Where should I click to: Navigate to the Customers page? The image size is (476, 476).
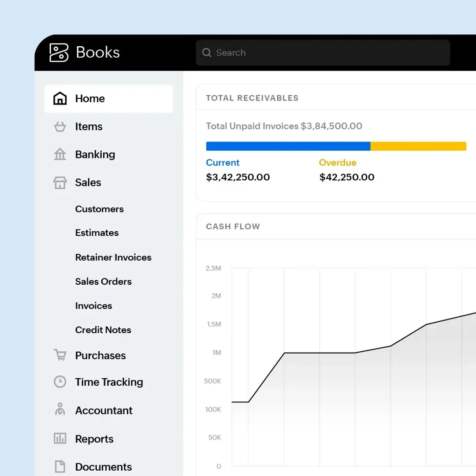(x=99, y=209)
